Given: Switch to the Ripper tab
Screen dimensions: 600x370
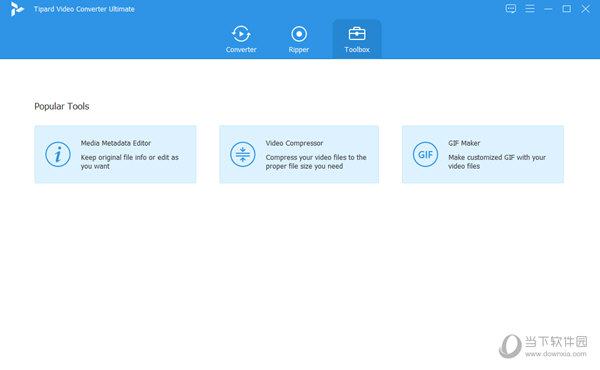Looking at the screenshot, I should coord(298,39).
